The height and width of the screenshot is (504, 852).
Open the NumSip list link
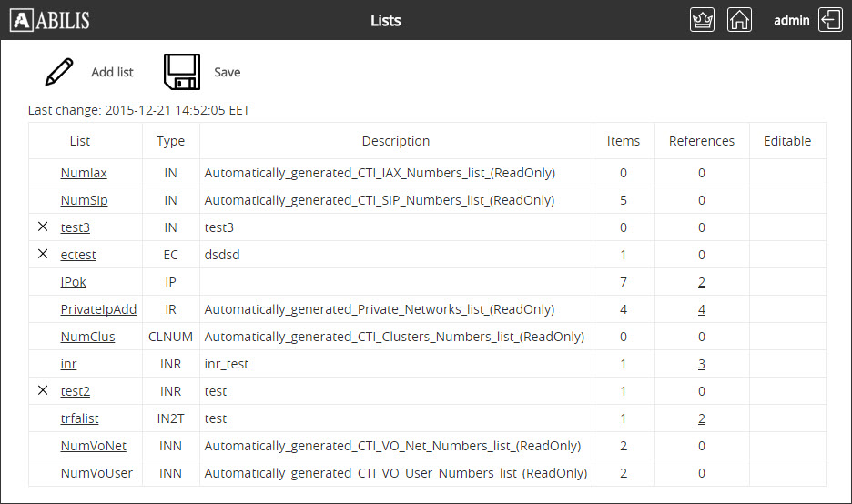click(x=84, y=200)
